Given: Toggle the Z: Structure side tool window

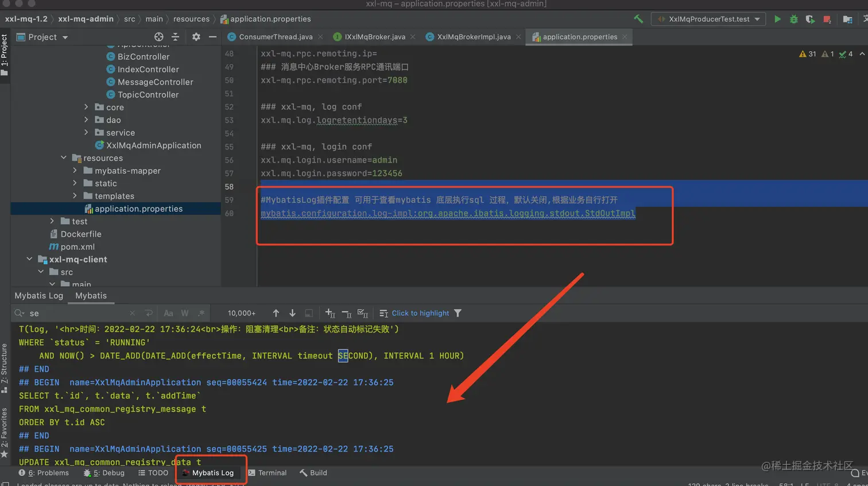Looking at the screenshot, I should 5,368.
